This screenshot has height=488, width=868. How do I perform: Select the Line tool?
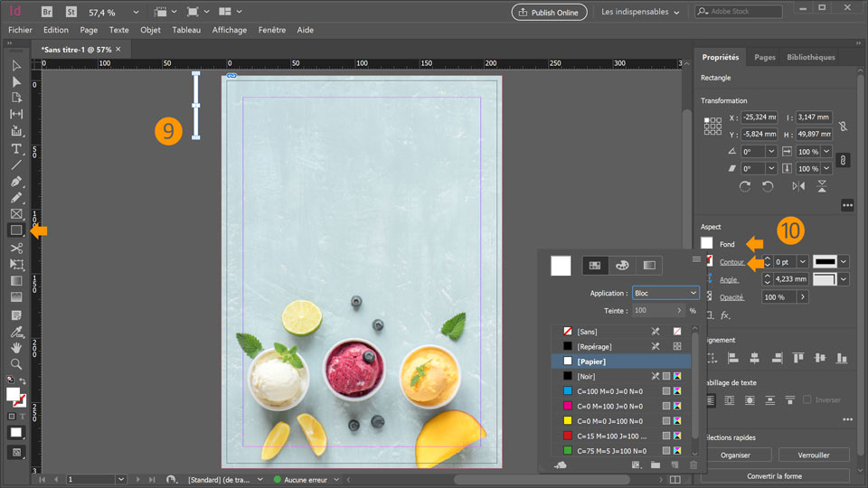16,164
